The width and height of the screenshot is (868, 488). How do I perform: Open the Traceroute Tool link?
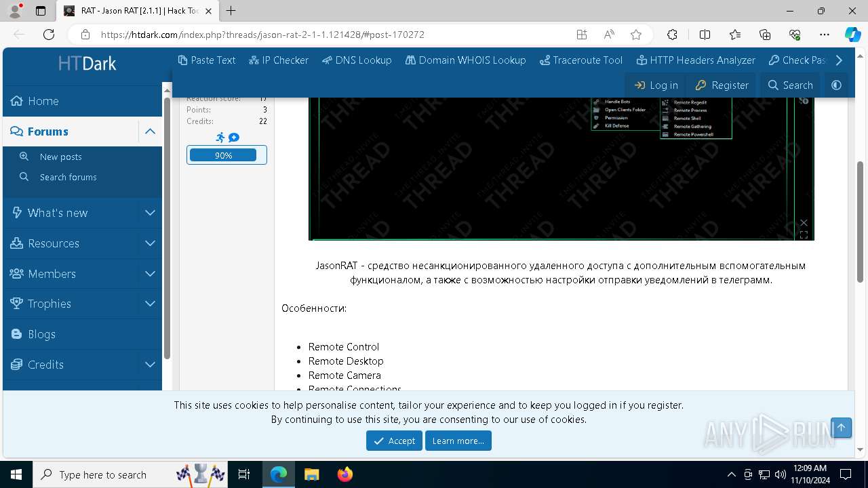pos(581,60)
